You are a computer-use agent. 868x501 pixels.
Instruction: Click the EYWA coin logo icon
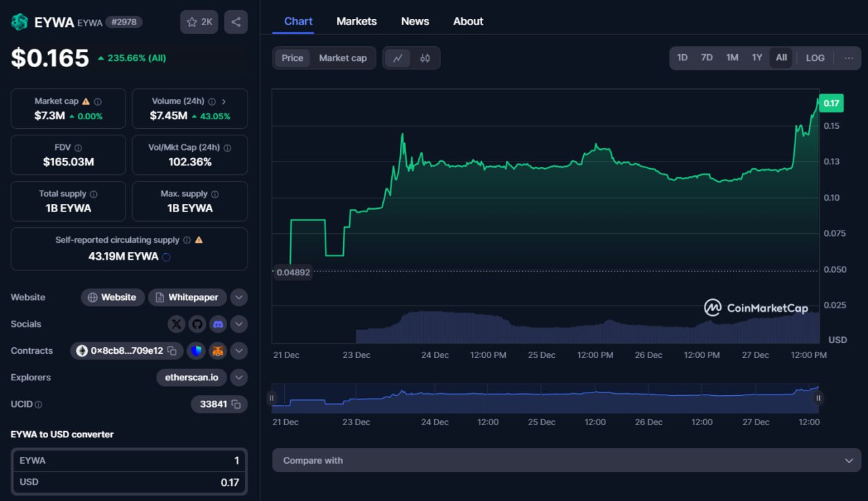(19, 22)
